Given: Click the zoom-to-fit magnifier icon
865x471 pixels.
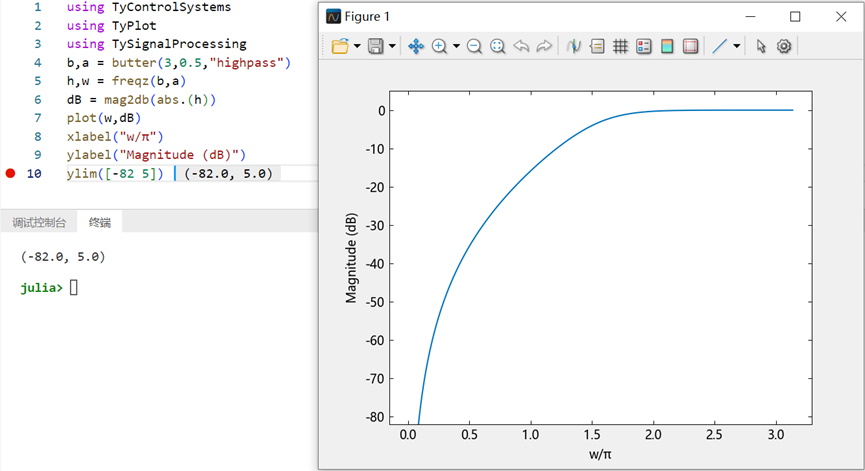Looking at the screenshot, I should click(x=498, y=46).
